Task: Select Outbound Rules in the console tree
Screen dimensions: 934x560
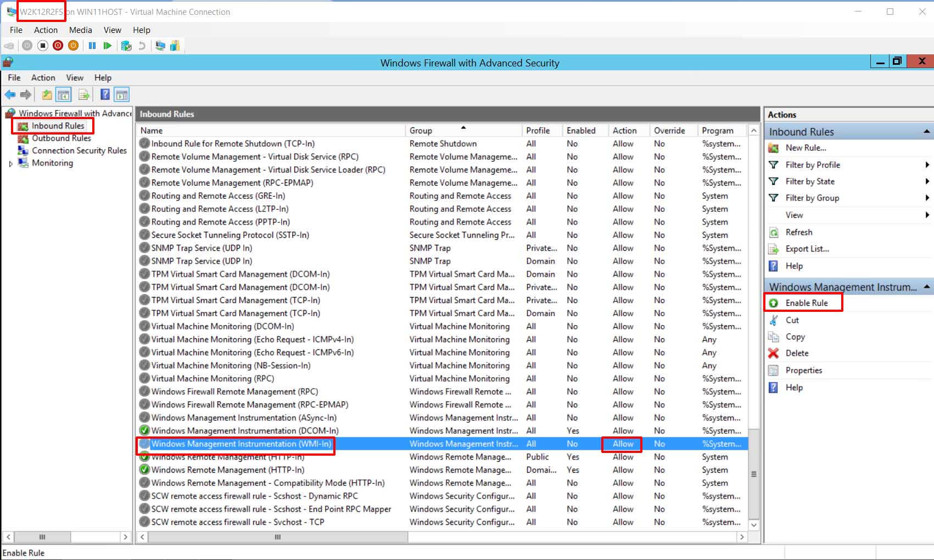Action: 61,138
